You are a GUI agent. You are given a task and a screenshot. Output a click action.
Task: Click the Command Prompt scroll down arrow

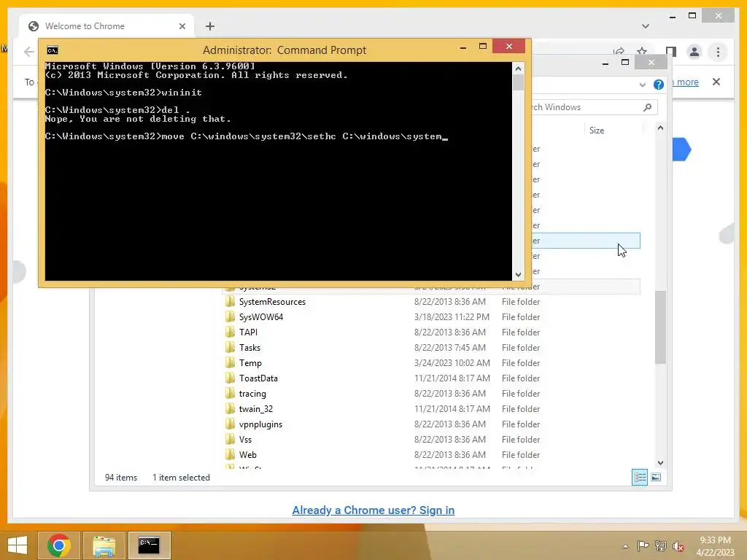pyautogui.click(x=519, y=275)
